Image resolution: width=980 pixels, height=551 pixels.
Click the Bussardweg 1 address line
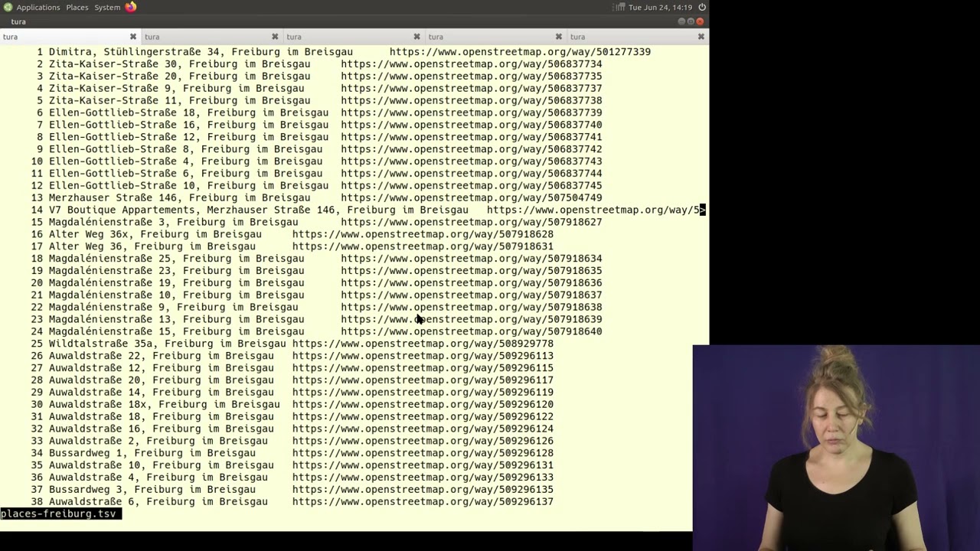pyautogui.click(x=152, y=453)
